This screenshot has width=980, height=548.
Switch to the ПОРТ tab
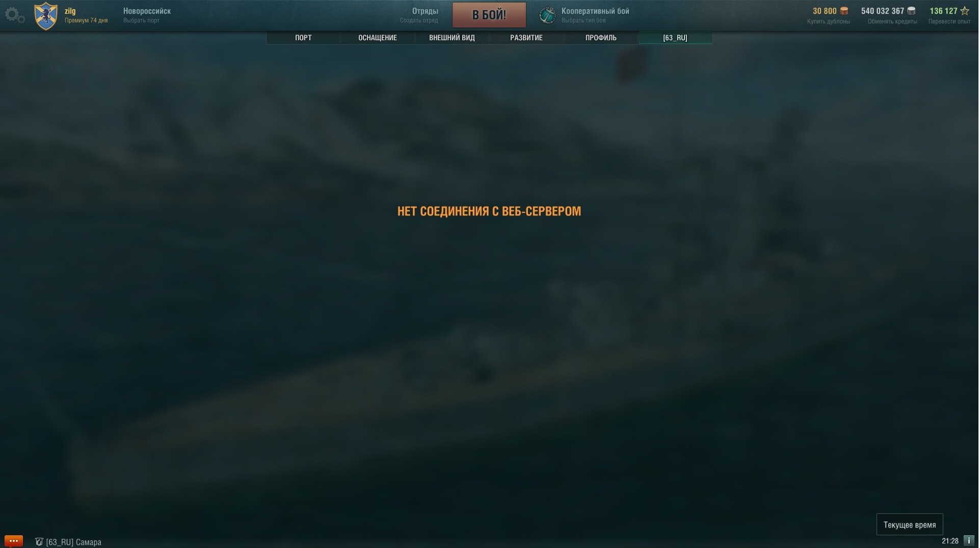coord(303,38)
